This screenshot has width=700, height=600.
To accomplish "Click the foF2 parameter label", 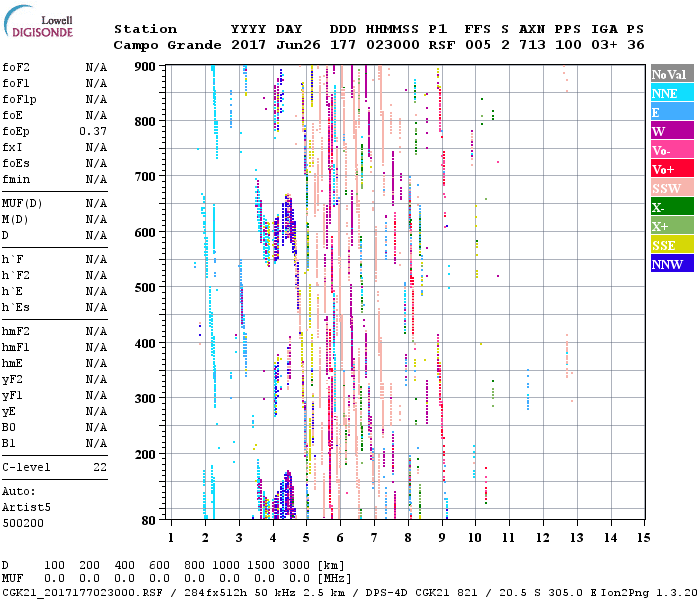I will (15, 67).
